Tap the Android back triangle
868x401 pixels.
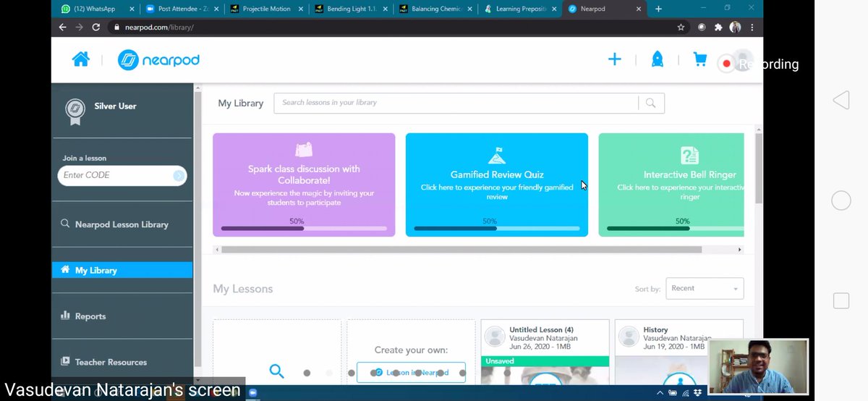coord(841,100)
